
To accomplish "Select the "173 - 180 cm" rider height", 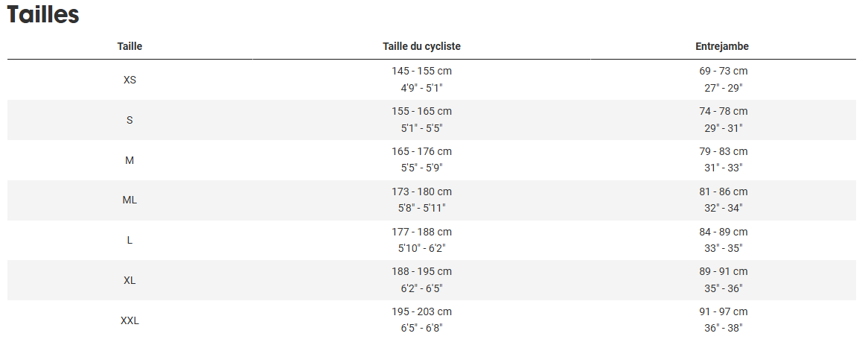I will [421, 192].
